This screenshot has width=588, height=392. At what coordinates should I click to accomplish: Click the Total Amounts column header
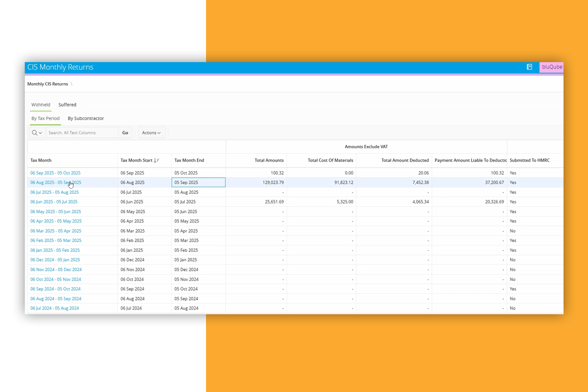[269, 160]
